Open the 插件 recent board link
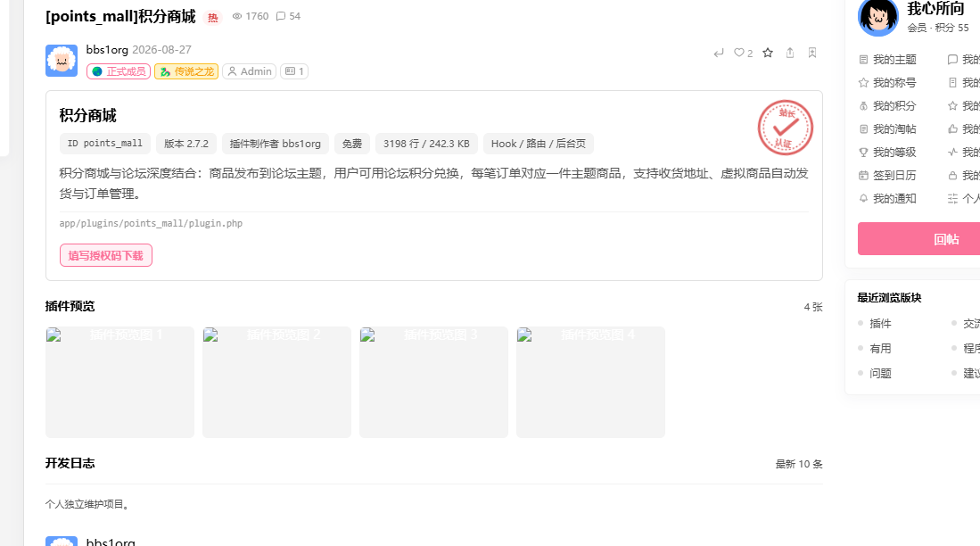This screenshot has width=980, height=546. (880, 323)
